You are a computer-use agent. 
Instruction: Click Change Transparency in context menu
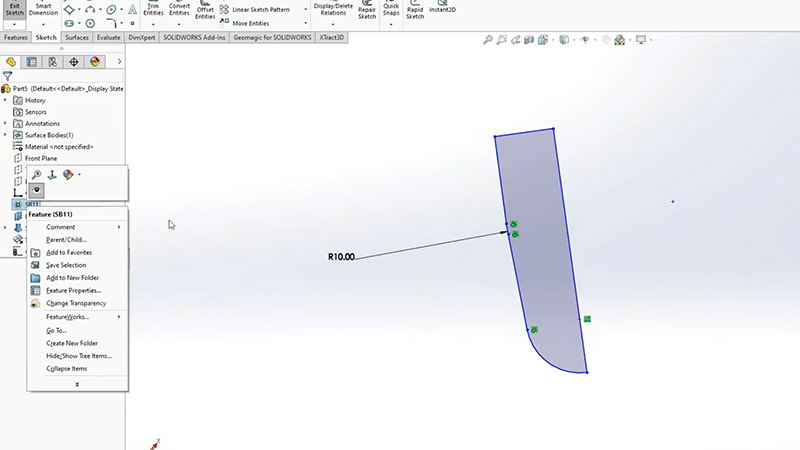pyautogui.click(x=75, y=303)
